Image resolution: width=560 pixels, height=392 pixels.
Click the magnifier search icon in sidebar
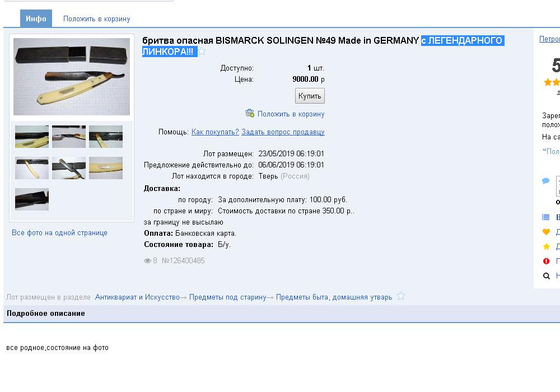coord(547,276)
